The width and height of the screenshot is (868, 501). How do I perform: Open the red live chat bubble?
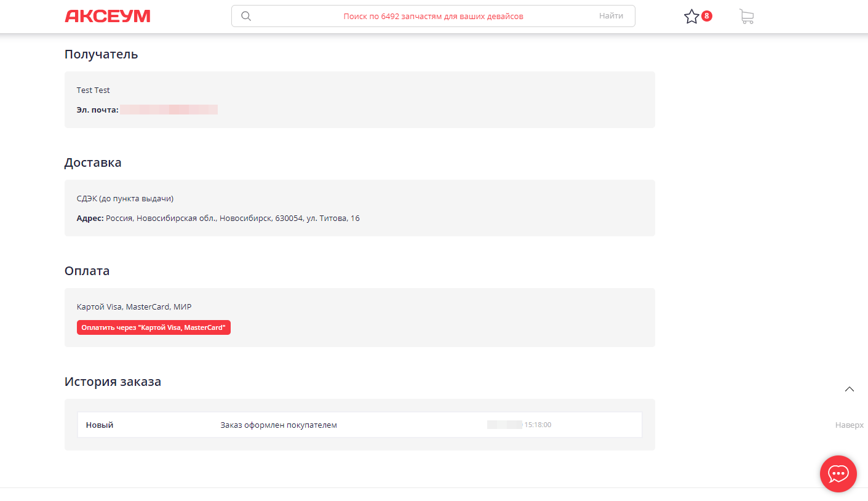tap(838, 473)
